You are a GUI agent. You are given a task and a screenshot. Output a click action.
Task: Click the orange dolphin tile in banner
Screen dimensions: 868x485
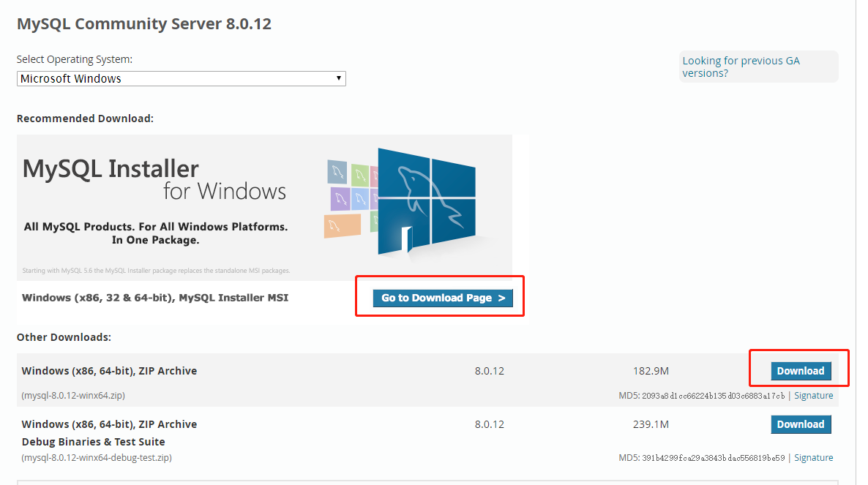[x=342, y=225]
